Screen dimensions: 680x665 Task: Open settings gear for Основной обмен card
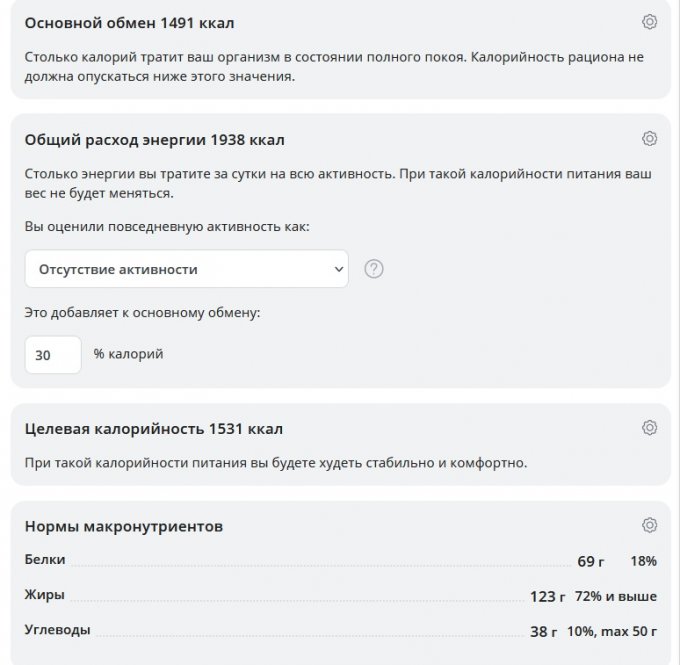tap(649, 22)
